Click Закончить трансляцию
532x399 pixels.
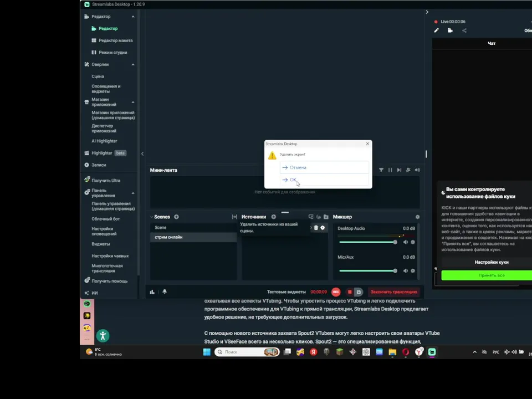pos(393,292)
